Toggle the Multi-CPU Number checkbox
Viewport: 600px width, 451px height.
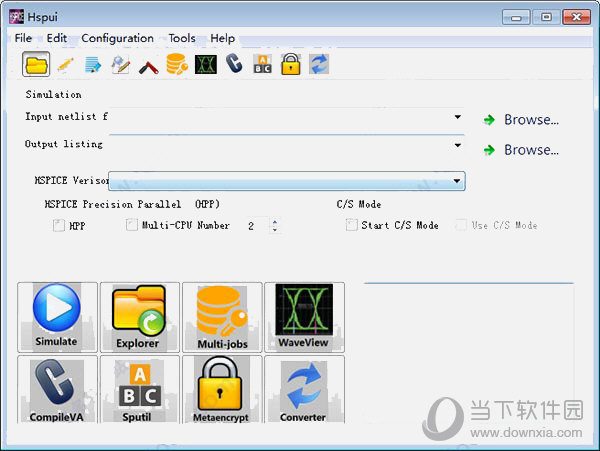132,225
